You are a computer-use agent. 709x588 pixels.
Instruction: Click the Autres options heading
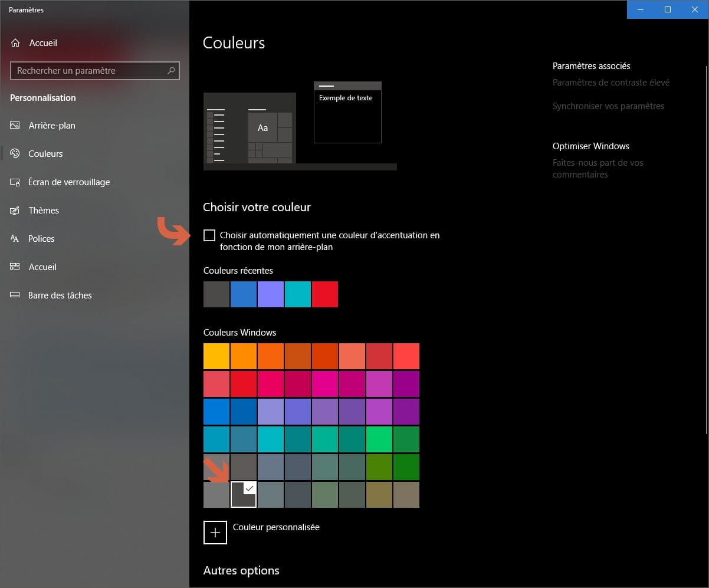[241, 571]
